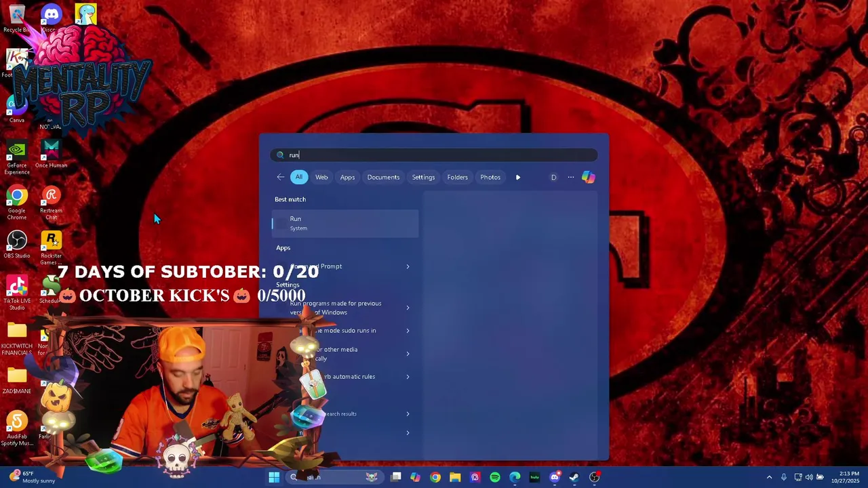Expand the 'search results' row arrow

[x=408, y=414]
